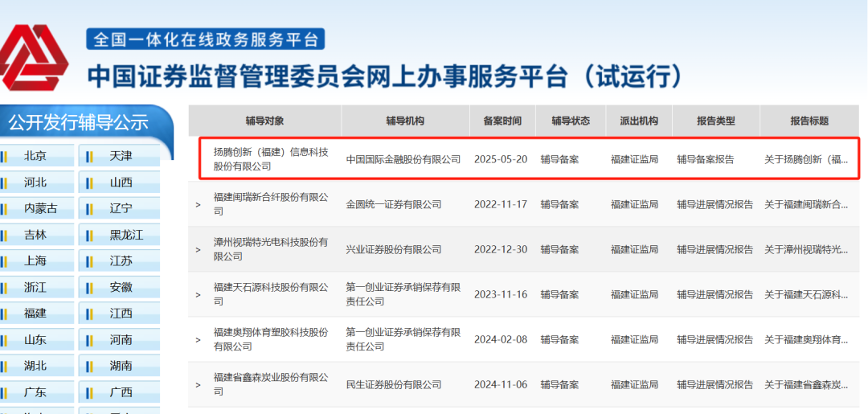Open report title 关于扬腾创新（福...

[806, 159]
